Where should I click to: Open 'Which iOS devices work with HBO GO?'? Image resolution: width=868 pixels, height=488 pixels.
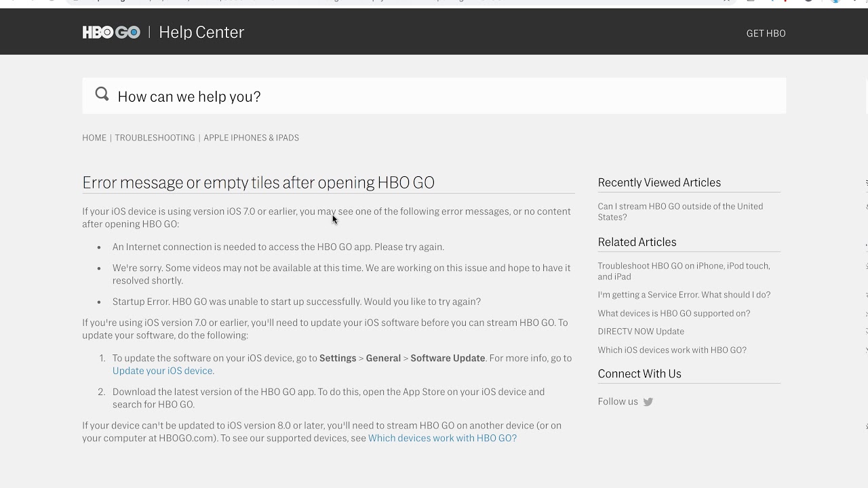672,350
